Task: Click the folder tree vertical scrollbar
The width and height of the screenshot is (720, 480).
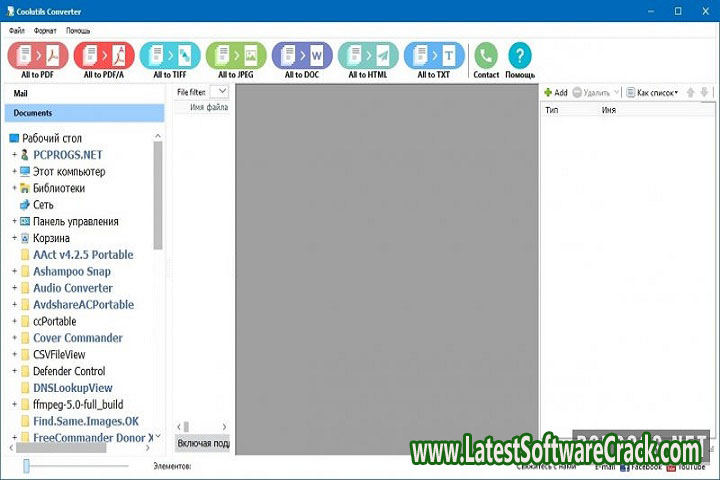Action: click(158, 195)
